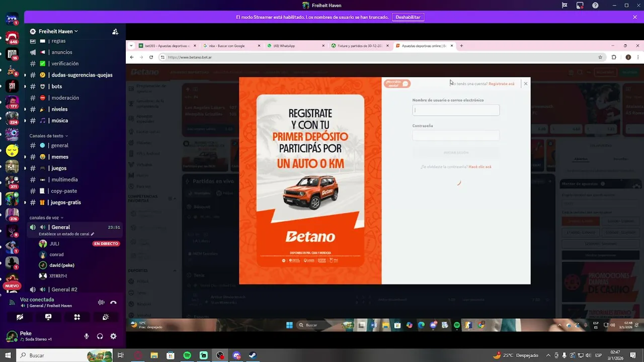The image size is (644, 362).
Task: Go back with browser back arrow
Action: click(132, 57)
